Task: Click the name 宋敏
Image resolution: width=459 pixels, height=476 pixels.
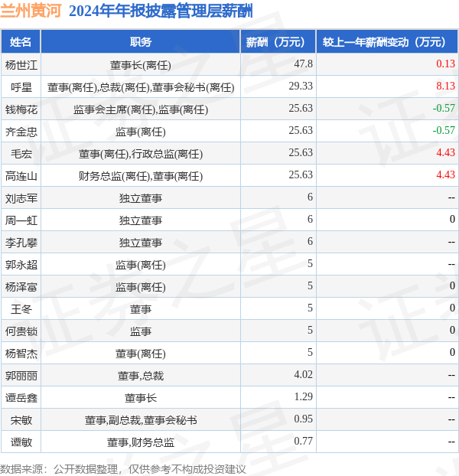Action: (21, 420)
